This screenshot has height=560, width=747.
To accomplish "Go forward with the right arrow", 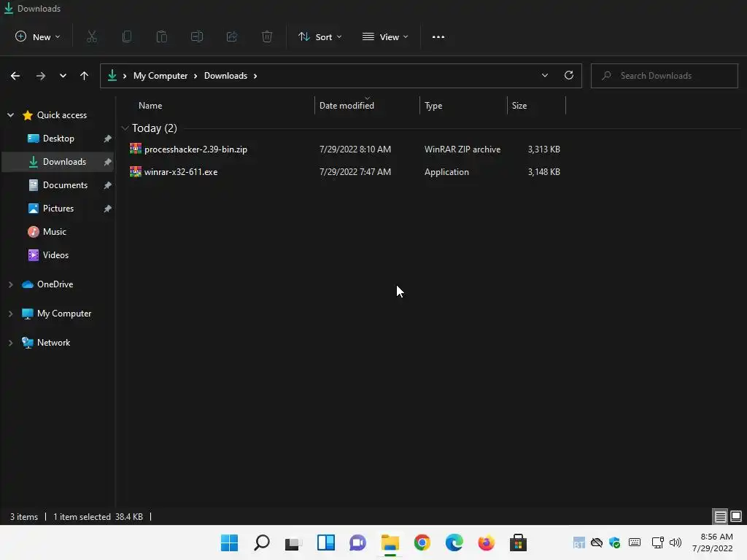I will pyautogui.click(x=41, y=76).
